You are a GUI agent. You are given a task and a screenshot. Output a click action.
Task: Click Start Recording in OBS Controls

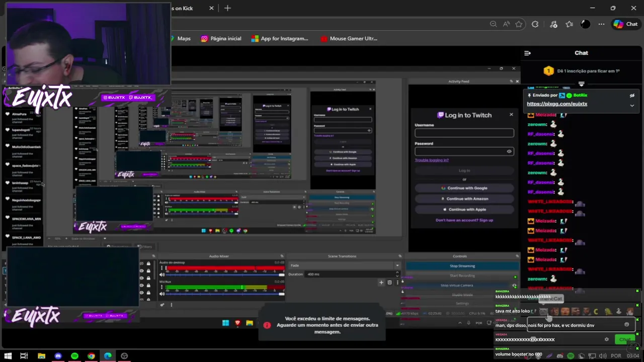pos(462,276)
